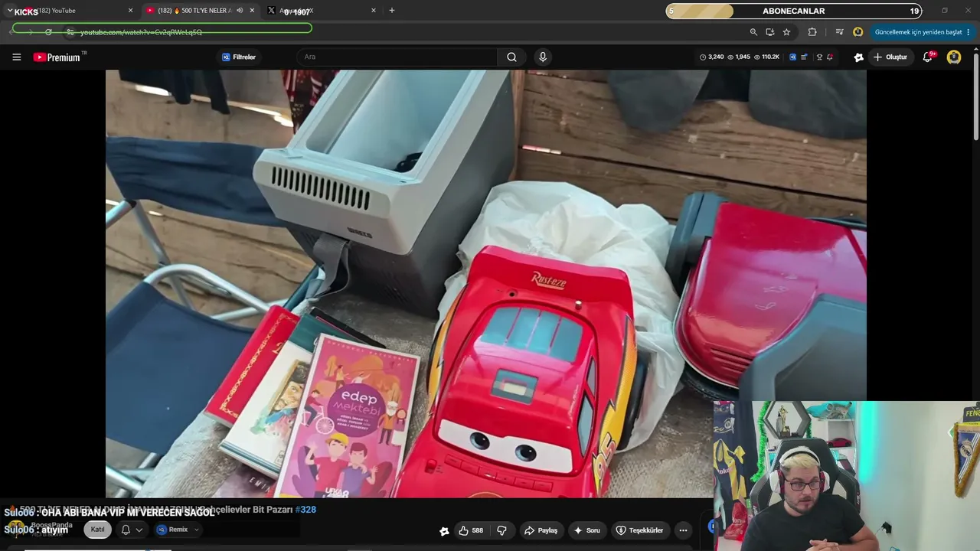Viewport: 980px width, 551px height.
Task: Reload the current page
Action: tap(48, 32)
